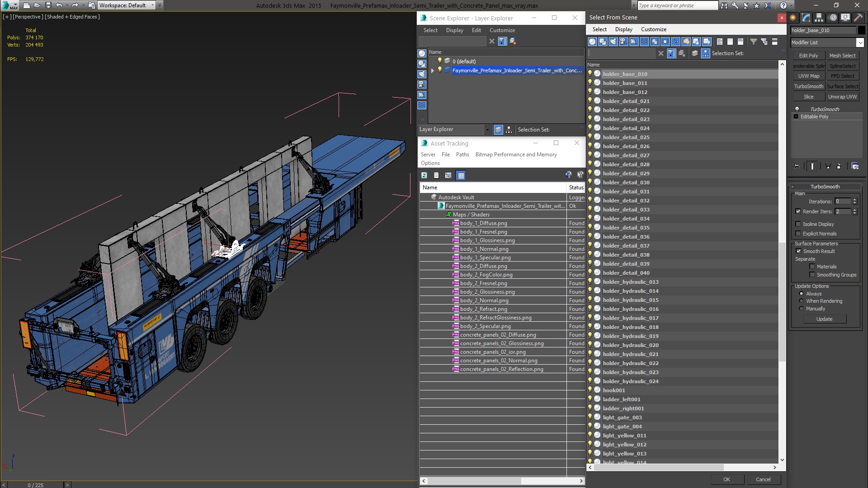Toggle Display Cameras filter icon
This screenshot has width=868, height=488.
[x=623, y=42]
